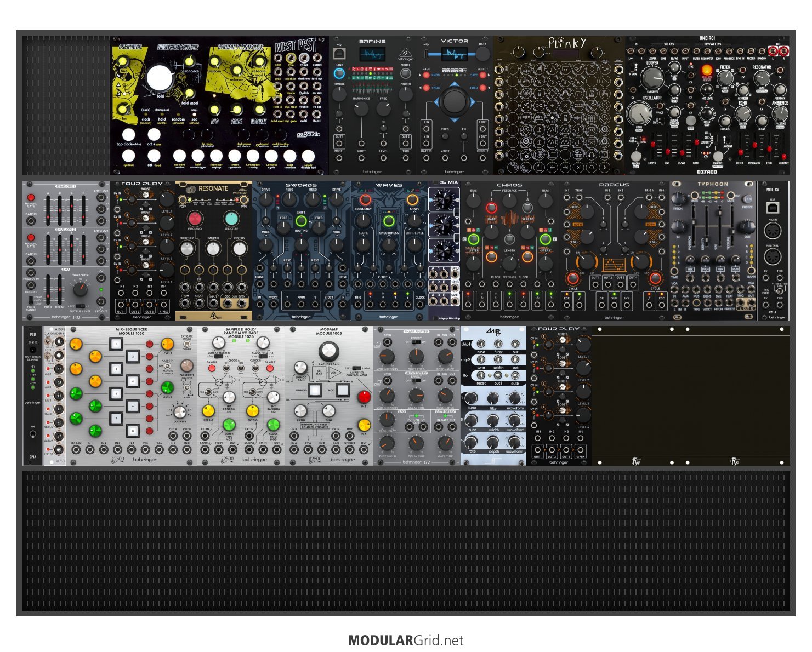Click the glowing orange button on Oneiroi
The width and height of the screenshot is (812, 652).
707,70
